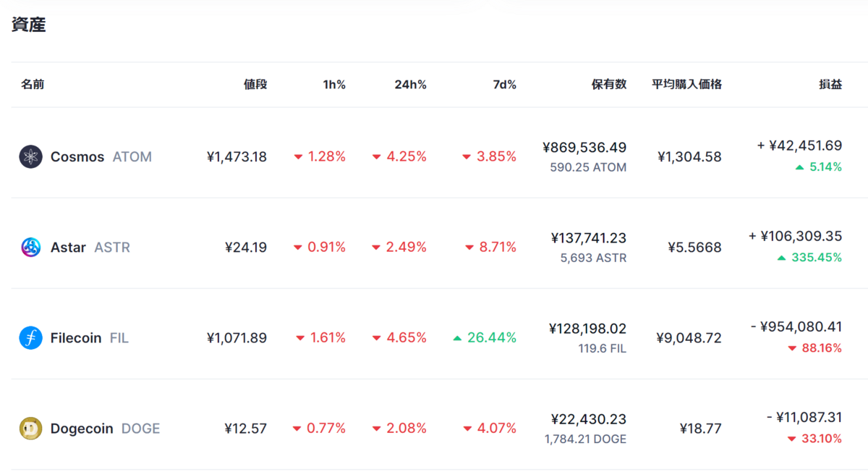Click the Astar ASTR coin icon
This screenshot has width=868, height=472.
click(x=30, y=247)
